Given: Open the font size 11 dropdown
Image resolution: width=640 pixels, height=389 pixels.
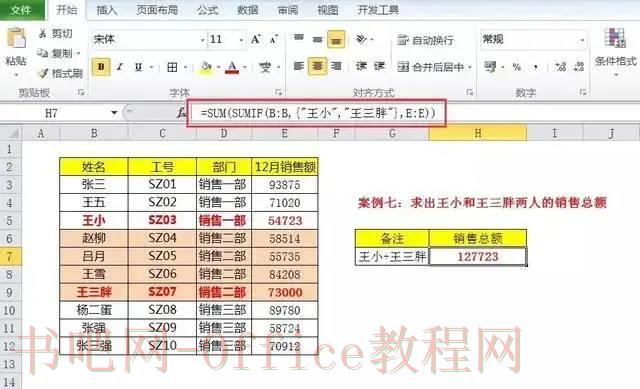Looking at the screenshot, I should [x=241, y=40].
